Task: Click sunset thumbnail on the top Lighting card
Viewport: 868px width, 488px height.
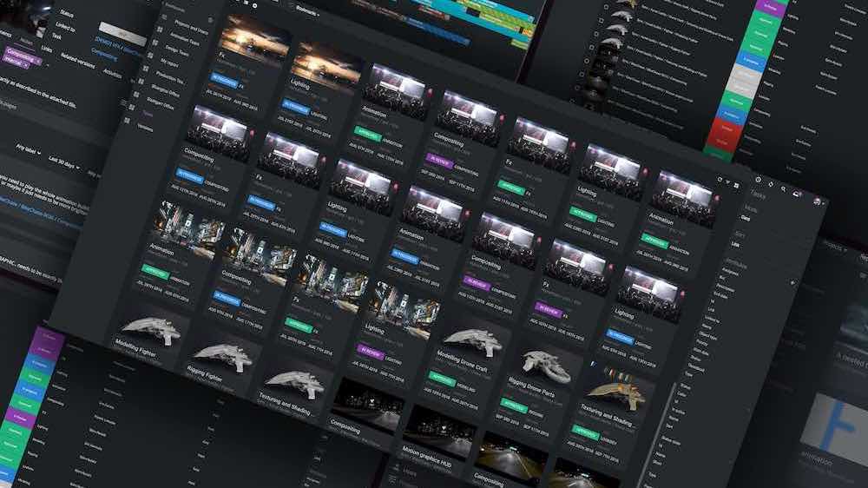Action: point(327,66)
